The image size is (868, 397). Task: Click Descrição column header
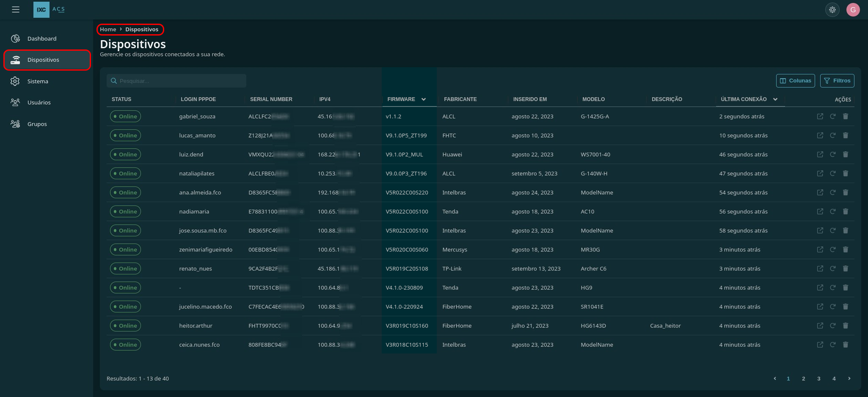tap(667, 99)
